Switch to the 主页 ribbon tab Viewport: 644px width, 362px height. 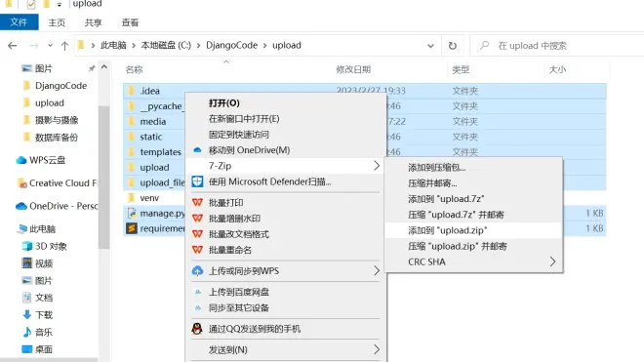(57, 22)
